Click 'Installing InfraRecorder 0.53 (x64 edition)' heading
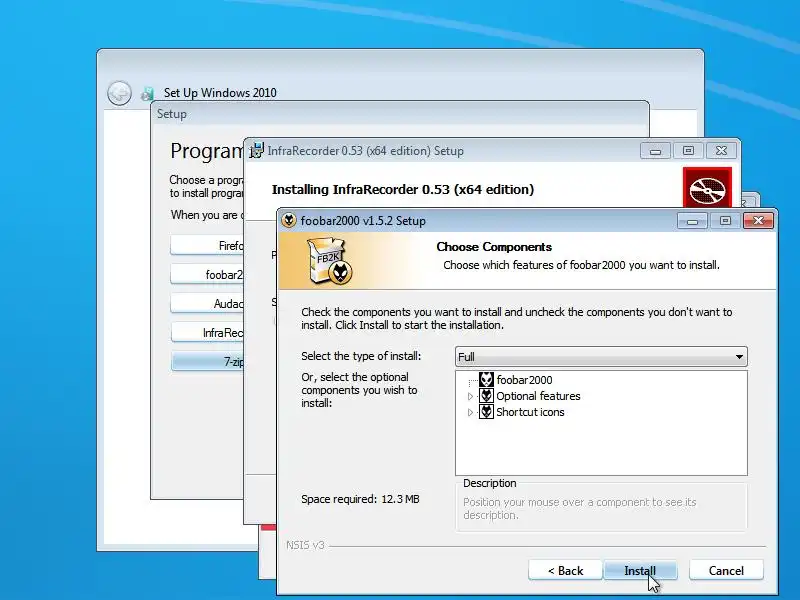Viewport: 800px width, 600px height. (403, 189)
